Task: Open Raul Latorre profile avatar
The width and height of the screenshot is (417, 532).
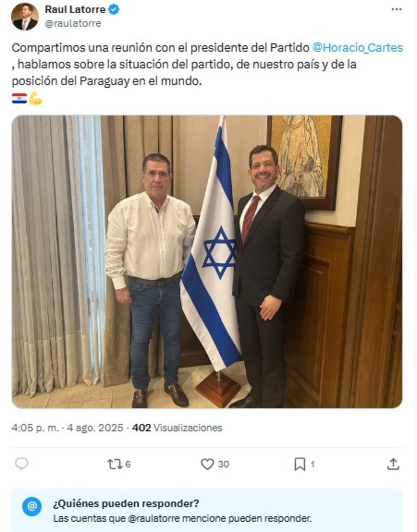Action: tap(25, 16)
